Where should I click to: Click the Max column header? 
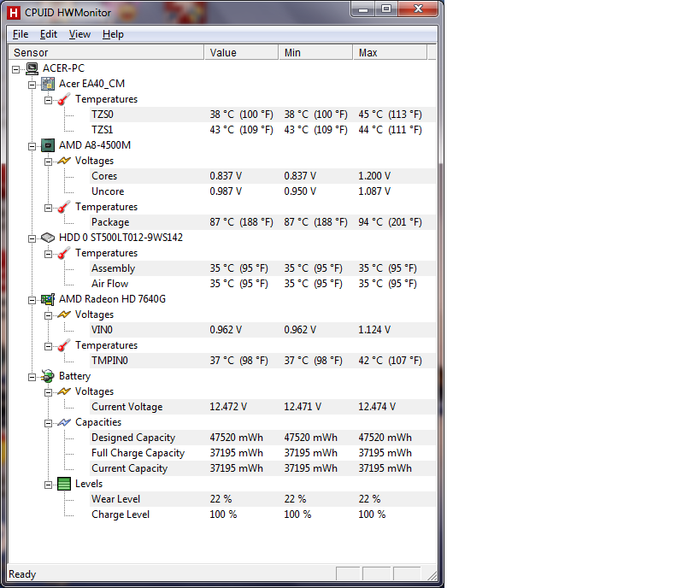[x=390, y=52]
